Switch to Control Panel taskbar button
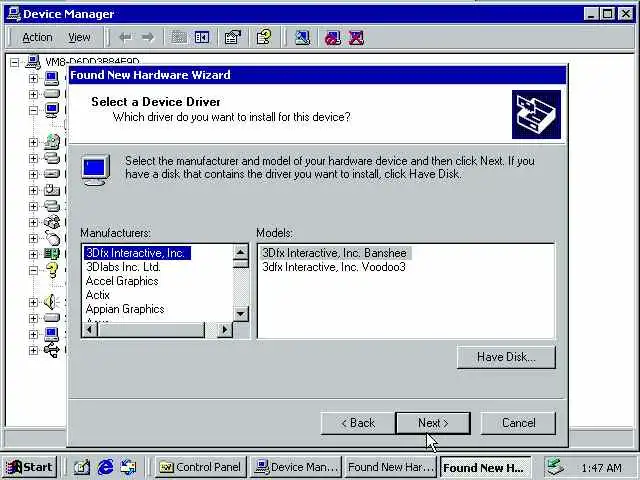This screenshot has width=640, height=480. point(201,467)
